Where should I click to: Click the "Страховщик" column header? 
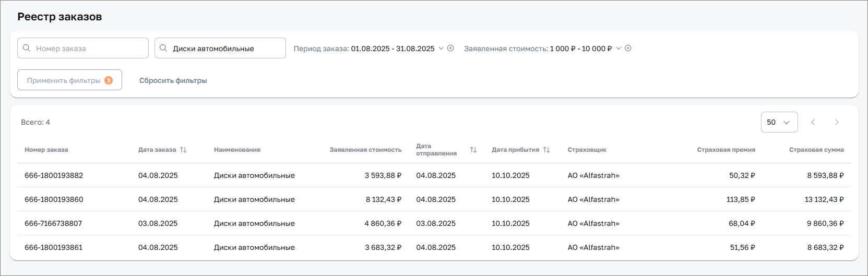[587, 150]
